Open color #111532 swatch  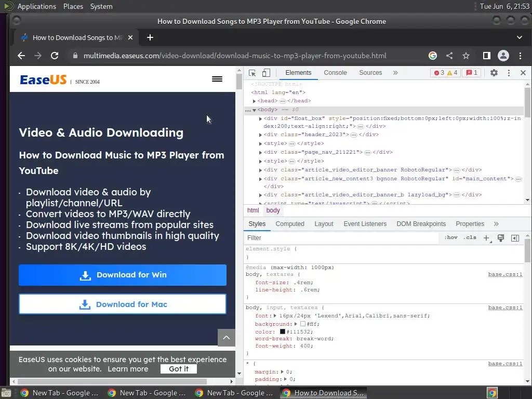point(282,332)
